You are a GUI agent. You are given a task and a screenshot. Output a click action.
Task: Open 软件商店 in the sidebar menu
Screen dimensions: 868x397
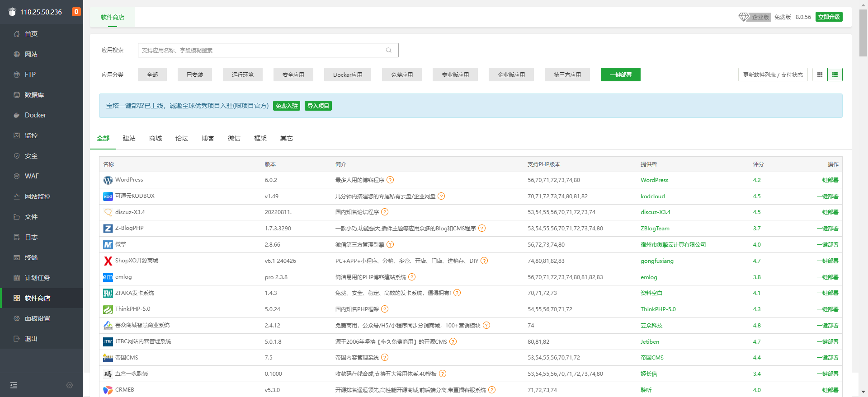pyautogui.click(x=42, y=298)
